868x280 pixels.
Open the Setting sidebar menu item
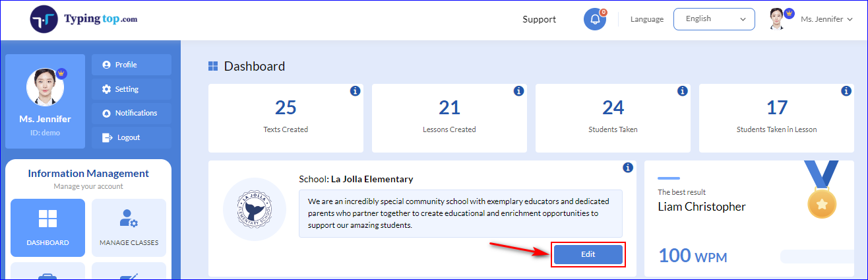coord(131,89)
